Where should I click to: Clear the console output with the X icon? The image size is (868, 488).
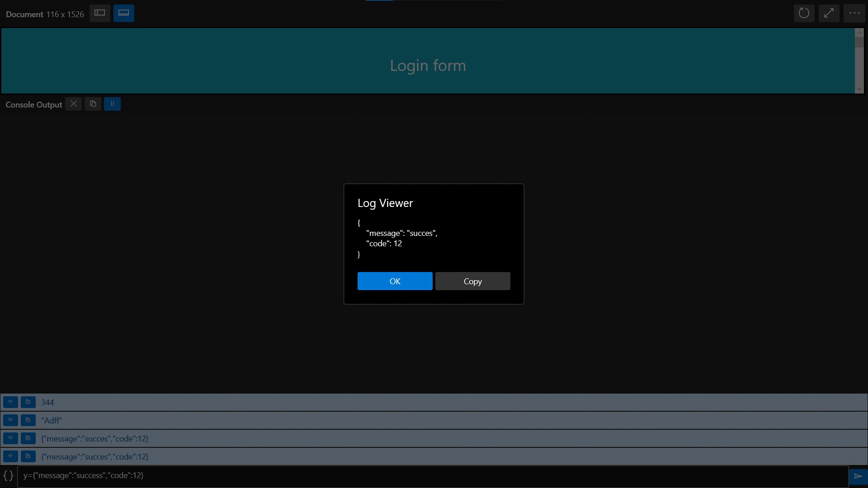coord(74,104)
